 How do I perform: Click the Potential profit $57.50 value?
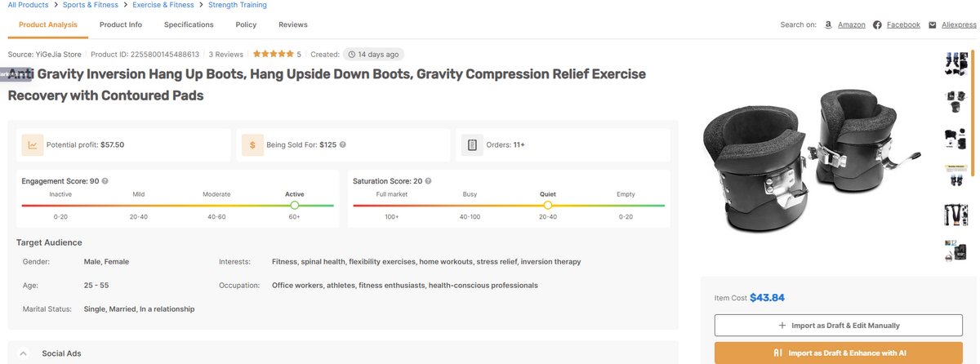pyautogui.click(x=112, y=144)
